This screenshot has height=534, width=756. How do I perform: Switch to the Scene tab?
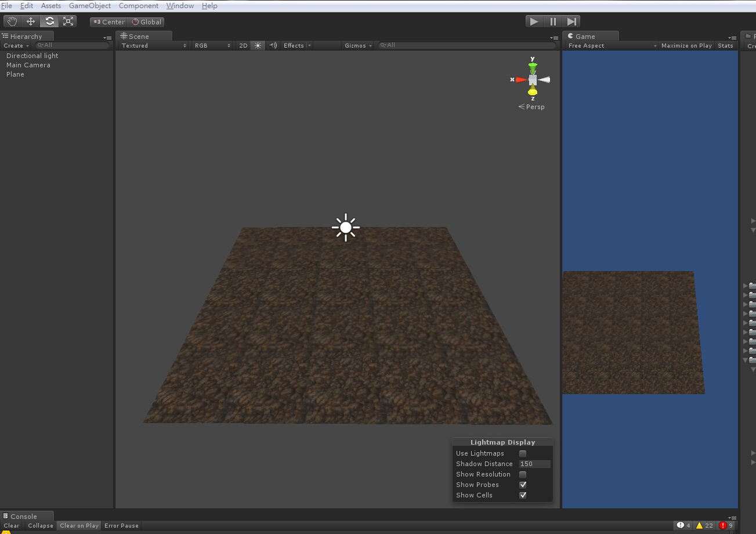coord(144,36)
